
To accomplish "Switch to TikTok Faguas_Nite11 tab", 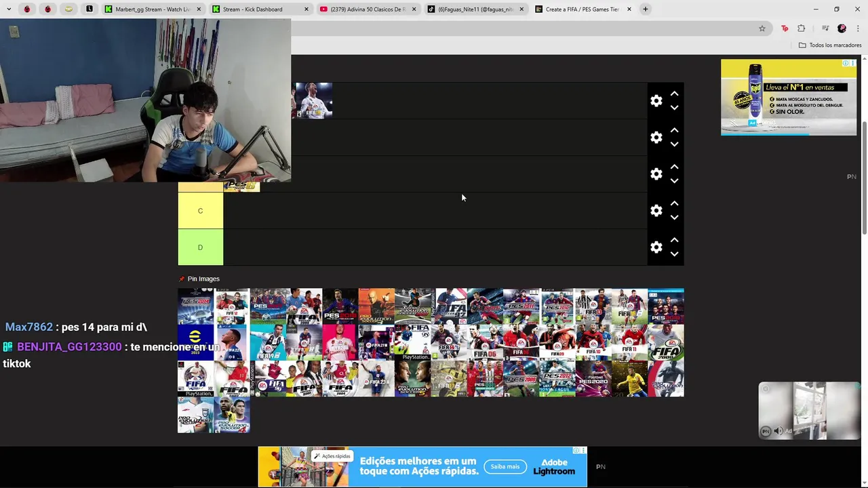I will [x=476, y=9].
